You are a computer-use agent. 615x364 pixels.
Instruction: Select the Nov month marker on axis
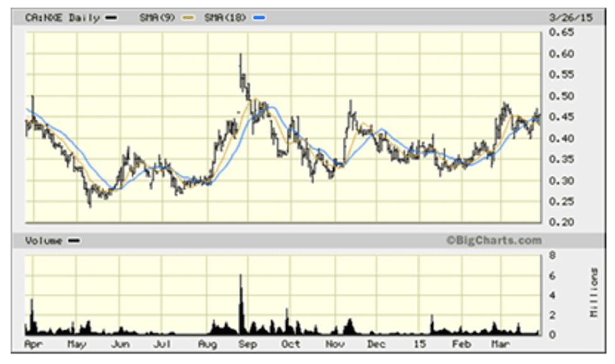point(334,345)
